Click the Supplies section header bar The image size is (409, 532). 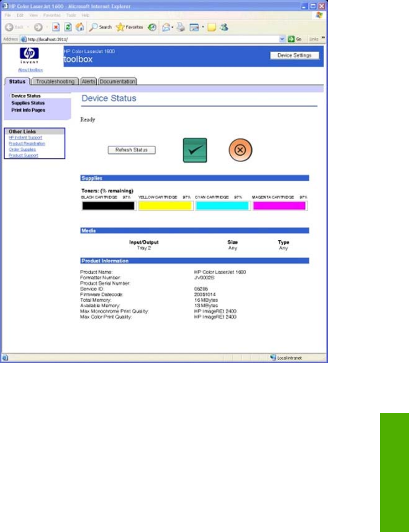pyautogui.click(x=195, y=178)
